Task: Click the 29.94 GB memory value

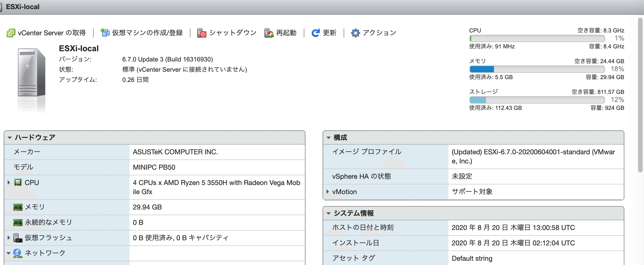Action: click(x=147, y=207)
